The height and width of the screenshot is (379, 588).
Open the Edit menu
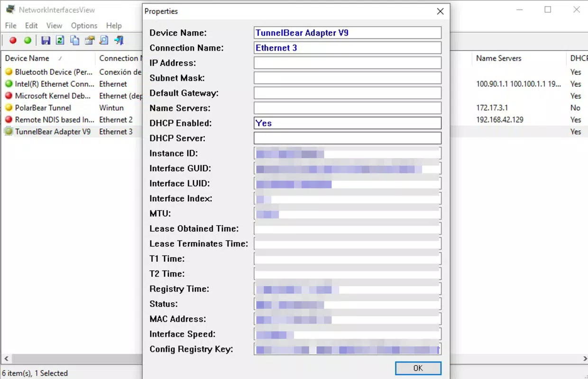(x=31, y=26)
